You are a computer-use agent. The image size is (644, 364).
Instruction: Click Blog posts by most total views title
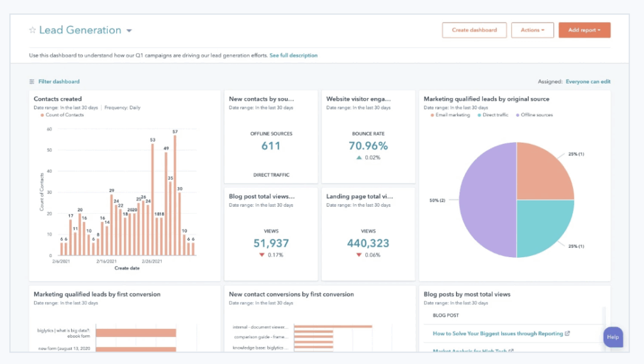pyautogui.click(x=467, y=294)
